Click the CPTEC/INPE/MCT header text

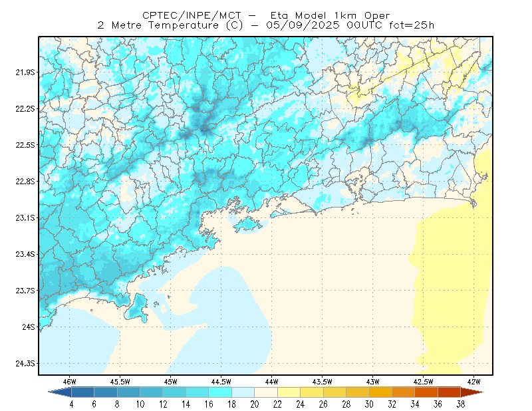coord(192,15)
